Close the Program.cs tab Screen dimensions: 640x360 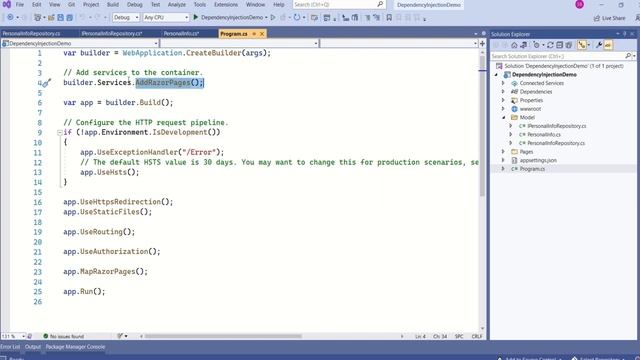click(262, 33)
